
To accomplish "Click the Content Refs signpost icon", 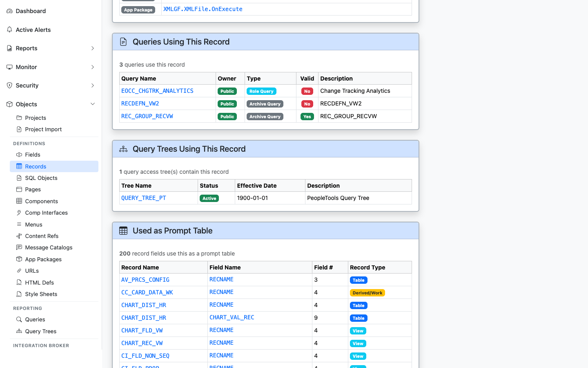I will [19, 236].
